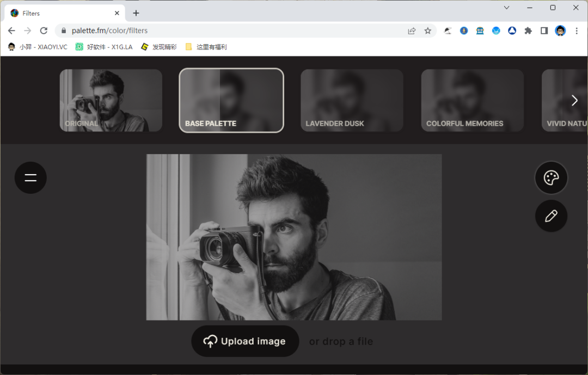Select the pencil edit tool

pos(551,216)
